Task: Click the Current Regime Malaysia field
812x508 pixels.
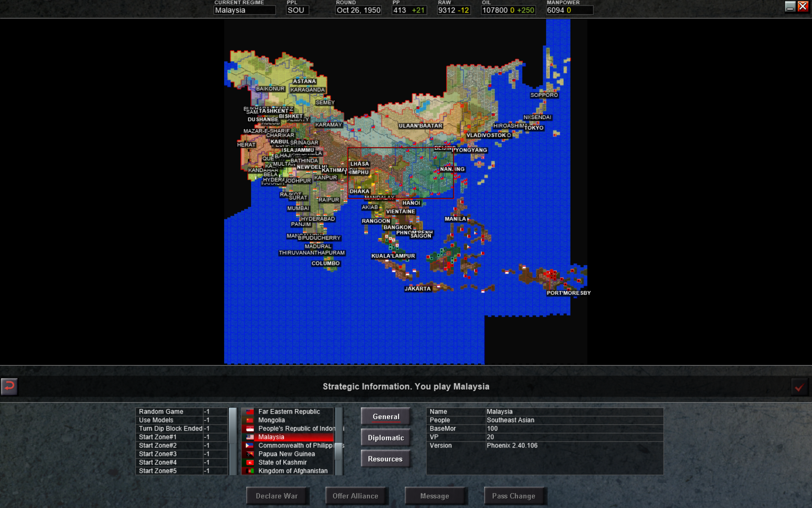Action: coord(244,10)
